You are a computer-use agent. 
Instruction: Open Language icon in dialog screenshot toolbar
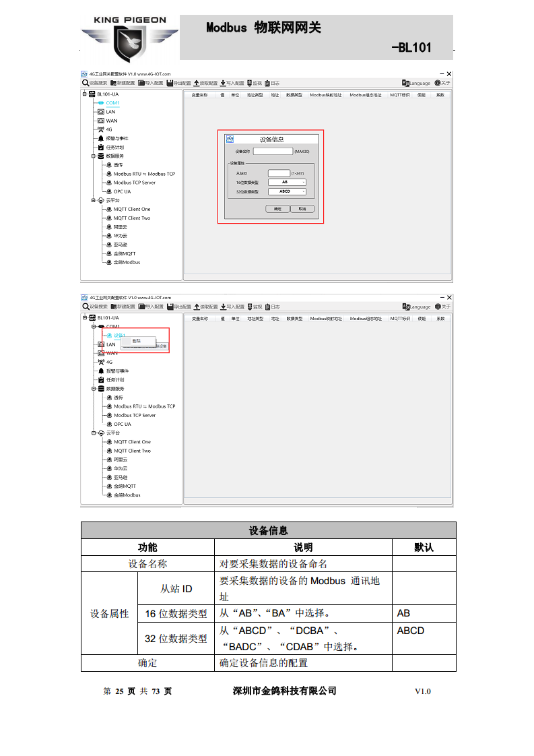(x=406, y=83)
